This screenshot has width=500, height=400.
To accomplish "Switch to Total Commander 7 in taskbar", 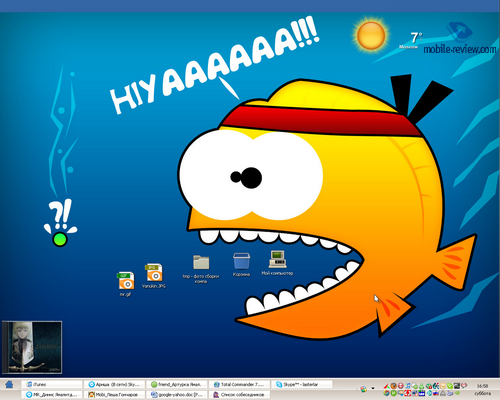I will pyautogui.click(x=239, y=384).
